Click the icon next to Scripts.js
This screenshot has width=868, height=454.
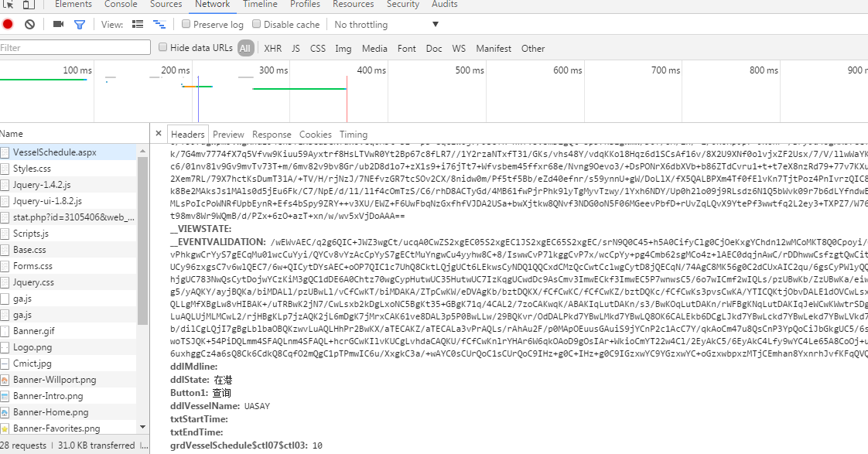coord(5,234)
